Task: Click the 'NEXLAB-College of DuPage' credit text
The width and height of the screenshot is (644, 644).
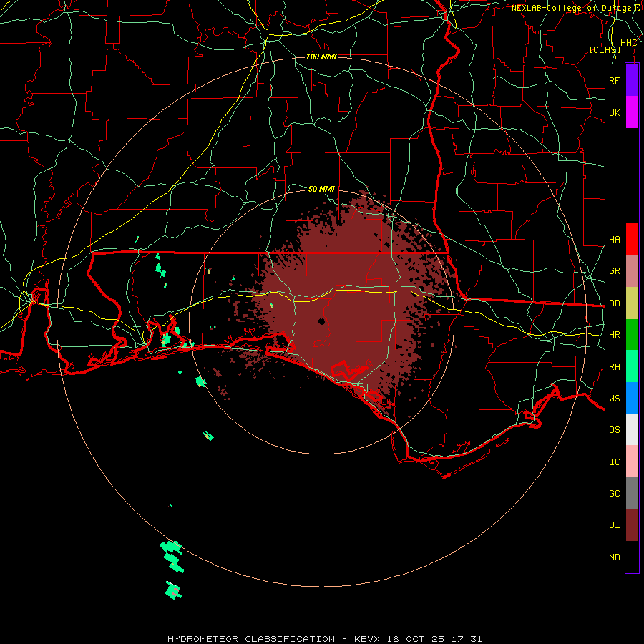Action: pyautogui.click(x=571, y=8)
